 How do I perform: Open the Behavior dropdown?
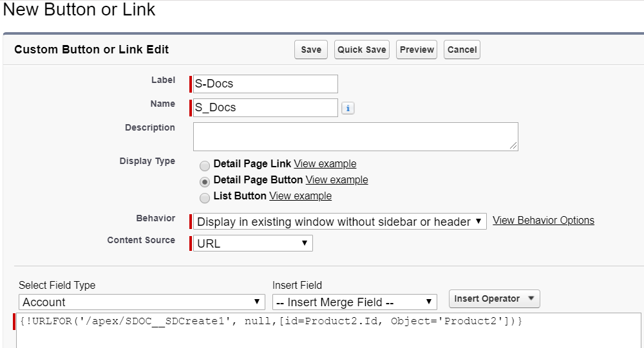point(339,222)
